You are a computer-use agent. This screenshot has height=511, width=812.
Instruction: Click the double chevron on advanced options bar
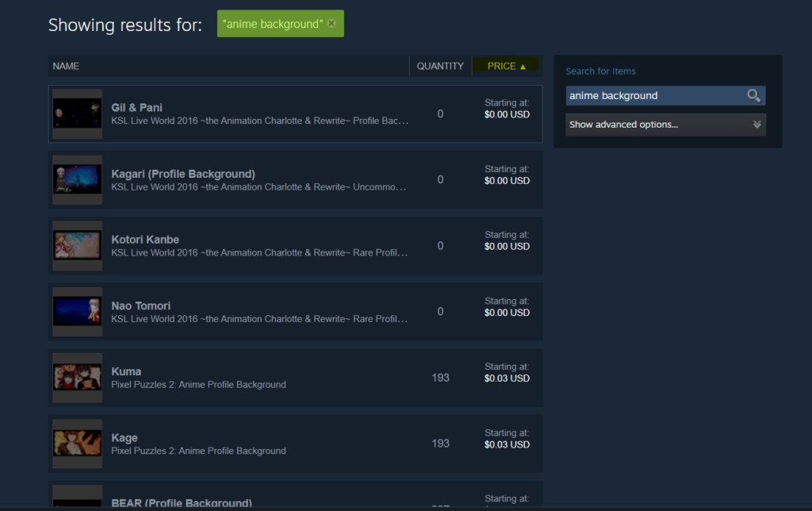point(756,125)
